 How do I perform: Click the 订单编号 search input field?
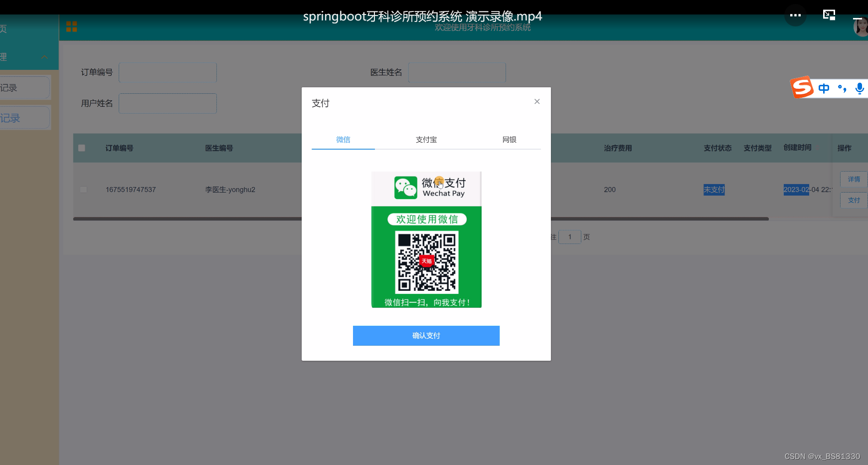[168, 72]
